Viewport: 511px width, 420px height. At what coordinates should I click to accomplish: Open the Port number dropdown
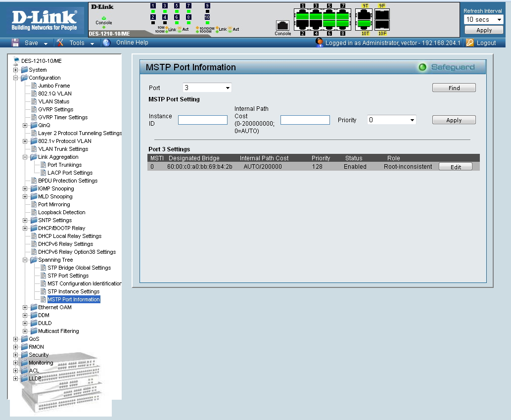[207, 88]
